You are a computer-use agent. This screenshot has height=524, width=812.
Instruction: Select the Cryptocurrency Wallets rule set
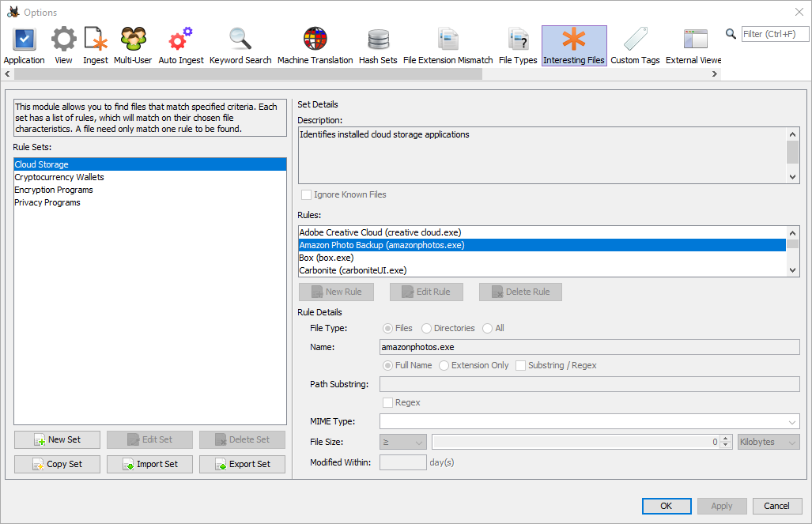pos(59,177)
